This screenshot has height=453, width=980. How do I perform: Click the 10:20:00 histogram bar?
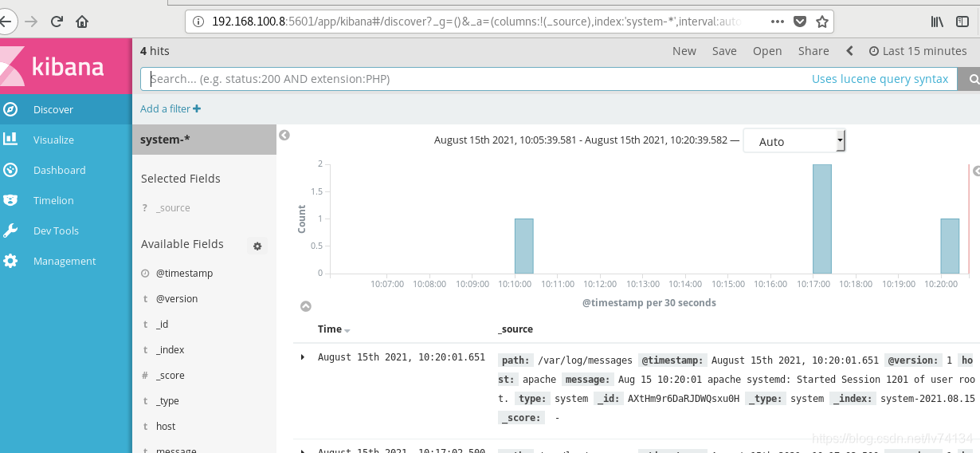pos(950,246)
